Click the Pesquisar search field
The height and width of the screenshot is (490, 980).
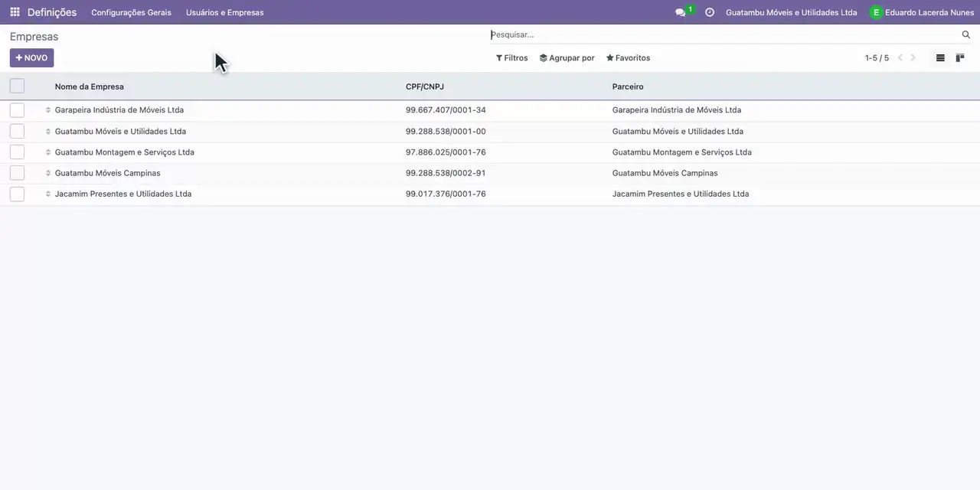click(x=724, y=34)
